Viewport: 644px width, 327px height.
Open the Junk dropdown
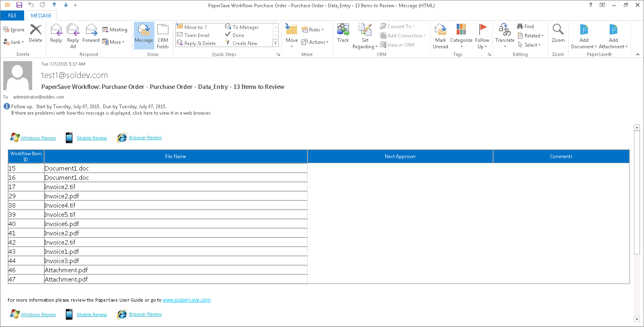[14, 42]
